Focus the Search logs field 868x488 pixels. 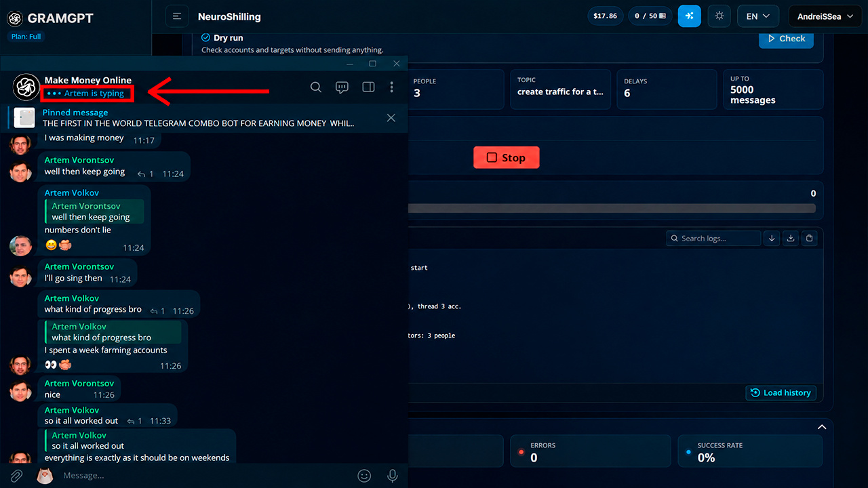point(713,239)
